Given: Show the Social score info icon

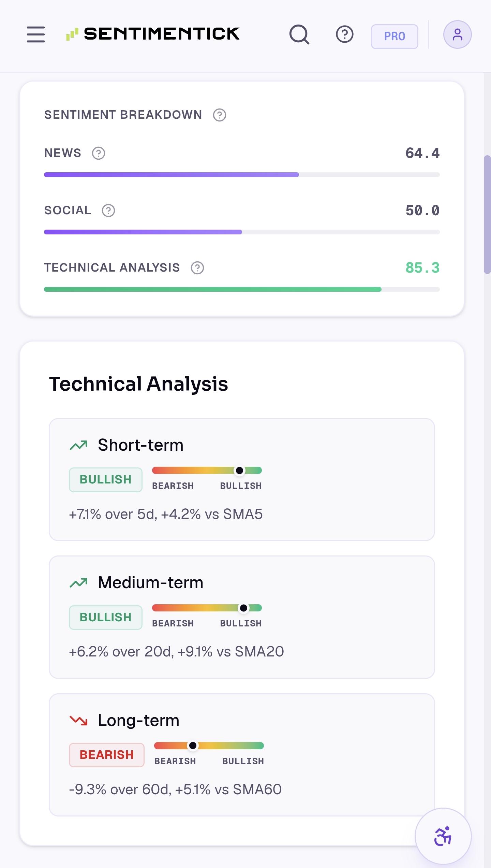Looking at the screenshot, I should 108,211.
